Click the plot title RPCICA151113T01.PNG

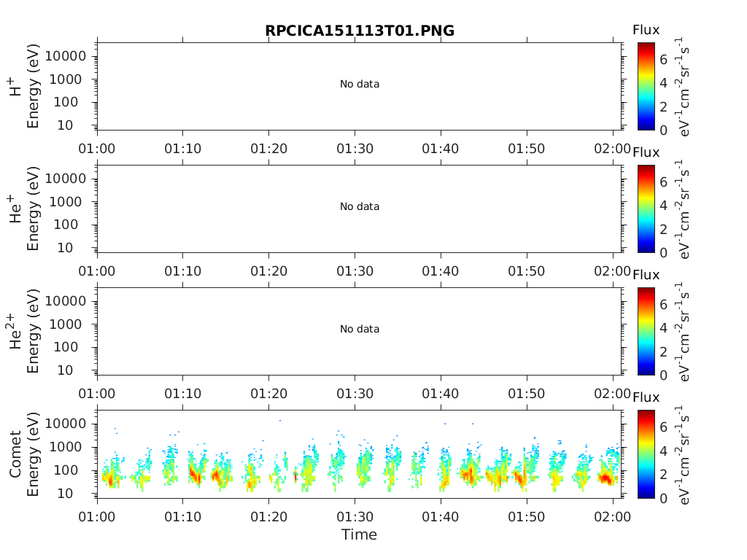360,31
